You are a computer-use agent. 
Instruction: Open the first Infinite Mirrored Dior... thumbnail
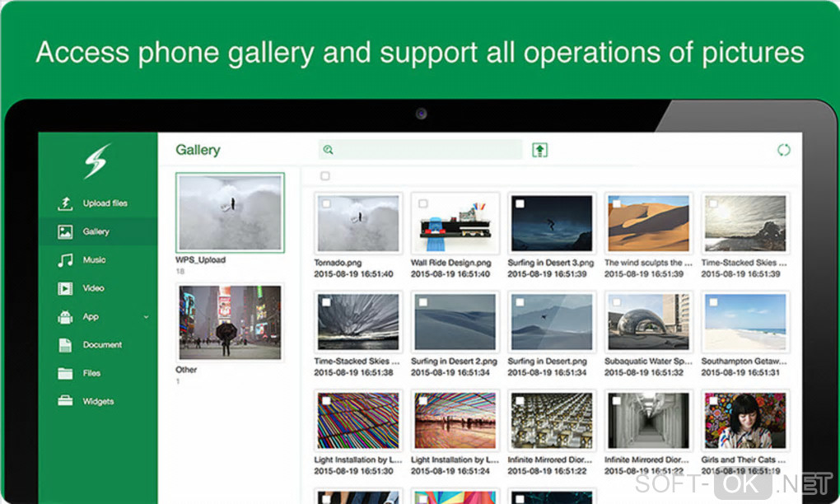pyautogui.click(x=552, y=421)
